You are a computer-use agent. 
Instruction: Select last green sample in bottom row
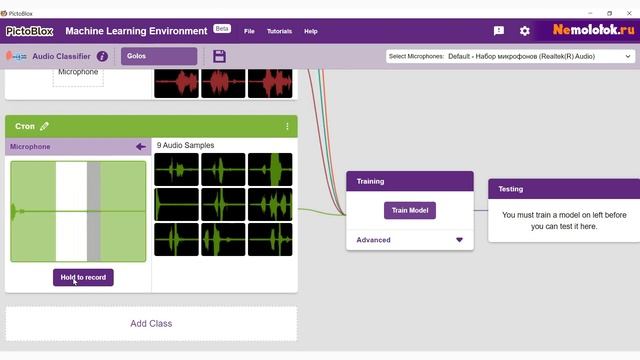[270, 240]
